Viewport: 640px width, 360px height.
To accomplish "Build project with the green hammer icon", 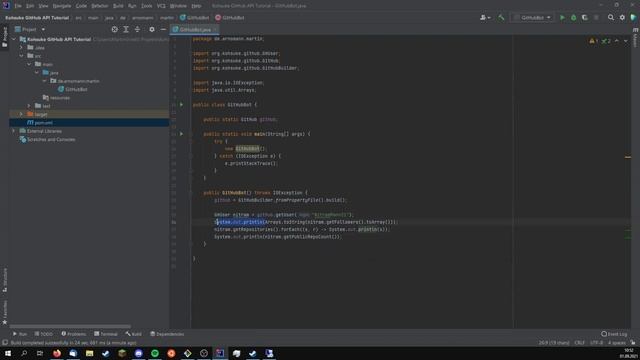I will click(x=501, y=18).
